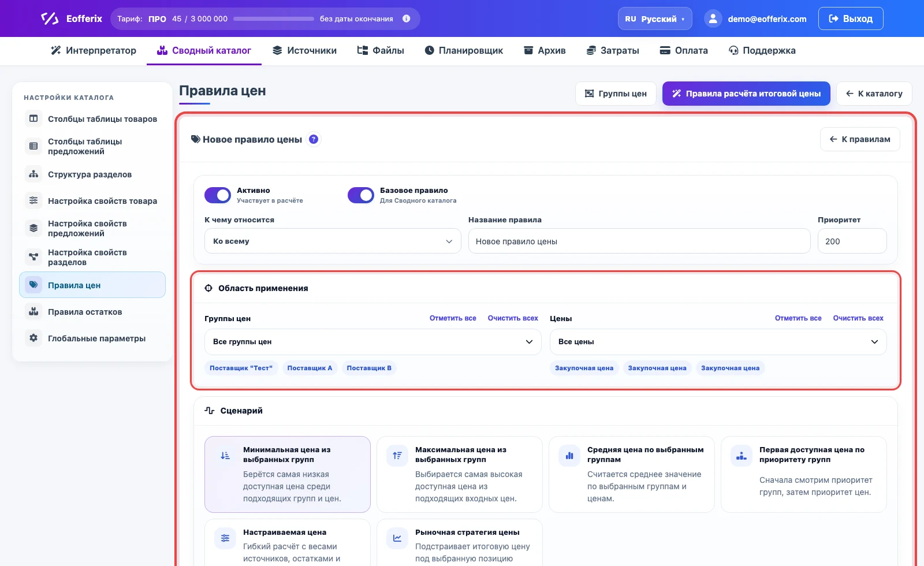The image size is (924, 566).
Task: Open the Сводный каталог tab
Action: [x=204, y=50]
